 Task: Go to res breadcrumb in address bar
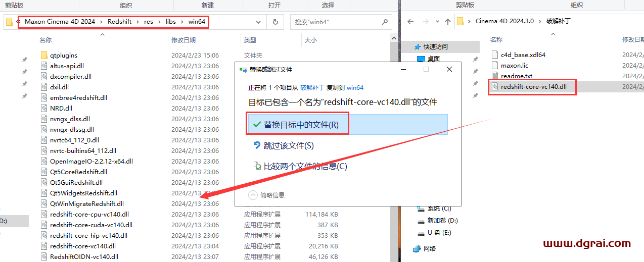pos(148,22)
